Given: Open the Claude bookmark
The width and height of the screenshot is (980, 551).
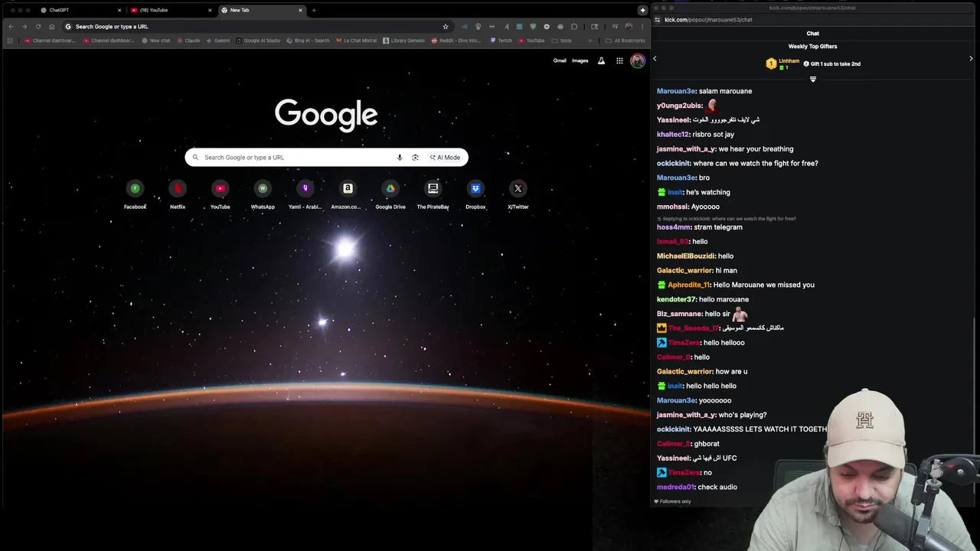Looking at the screenshot, I should pos(188,41).
